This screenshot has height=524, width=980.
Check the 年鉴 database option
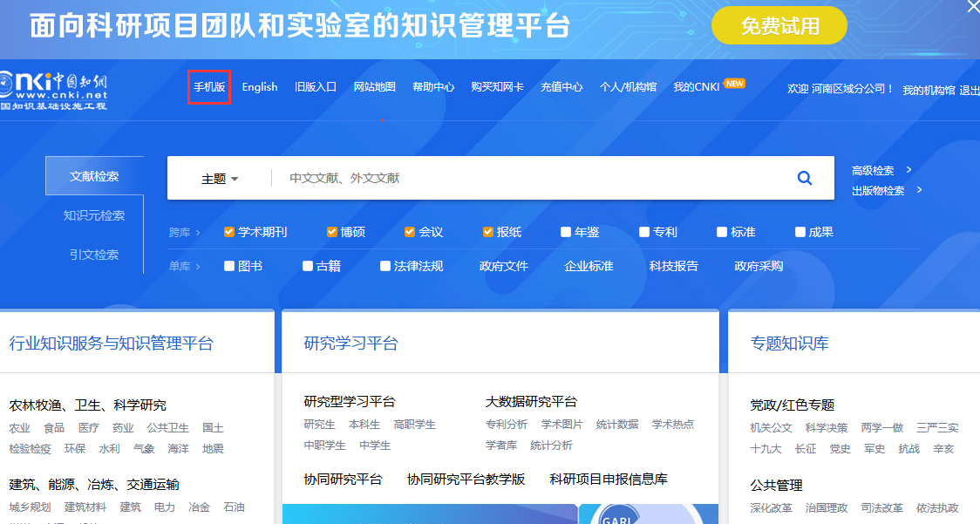[566, 232]
